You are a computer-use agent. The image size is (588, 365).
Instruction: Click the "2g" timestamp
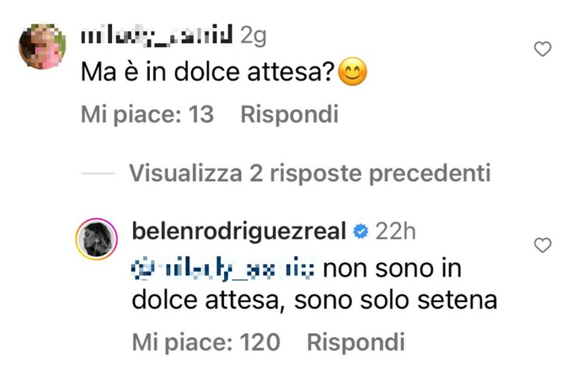[253, 37]
